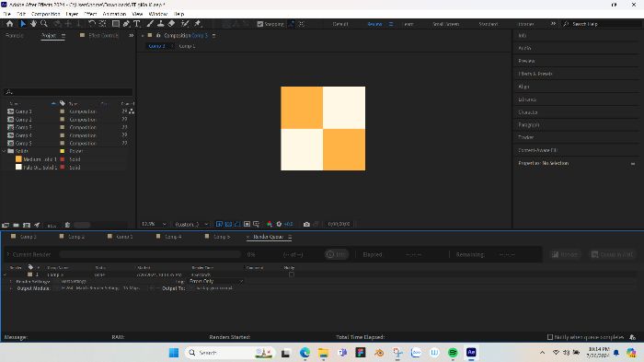Create a new composition from Project panel

pyautogui.click(x=27, y=225)
